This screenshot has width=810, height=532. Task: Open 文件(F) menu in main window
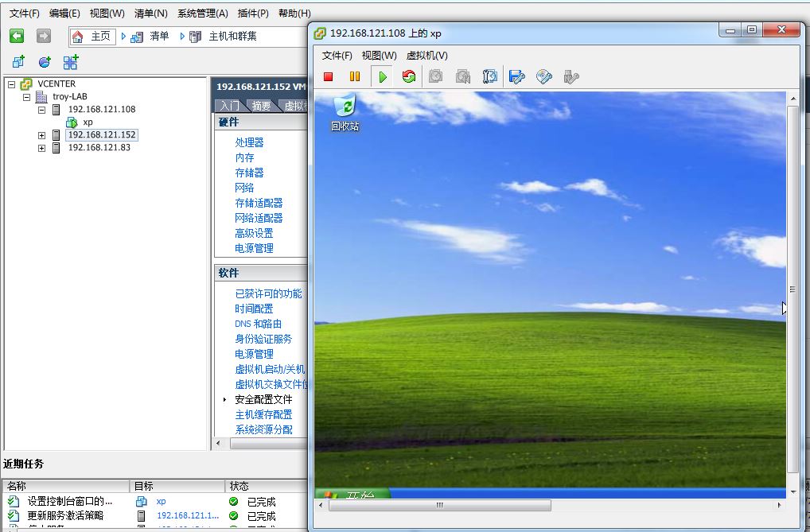(25, 14)
